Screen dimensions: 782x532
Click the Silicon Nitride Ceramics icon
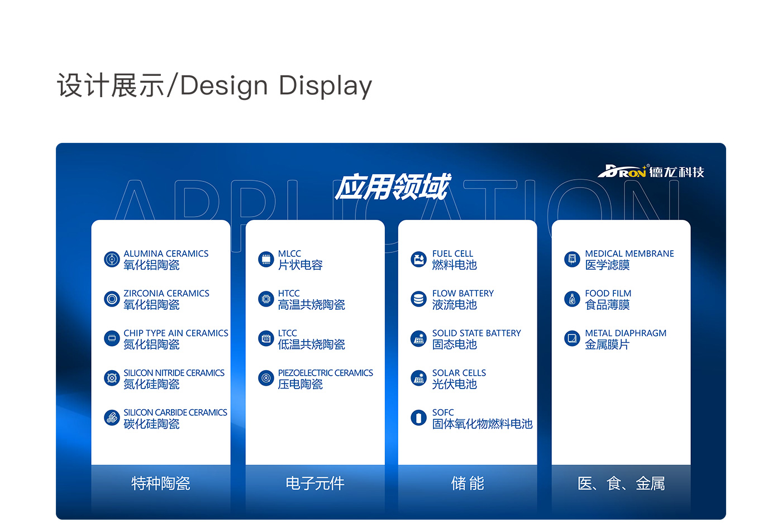(x=112, y=378)
